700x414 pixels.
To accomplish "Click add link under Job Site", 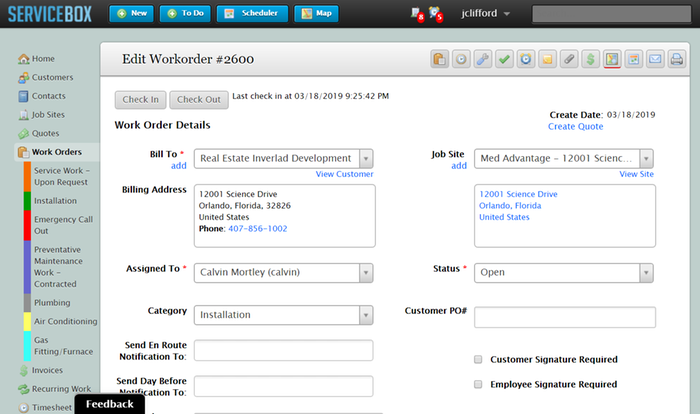I will (459, 166).
